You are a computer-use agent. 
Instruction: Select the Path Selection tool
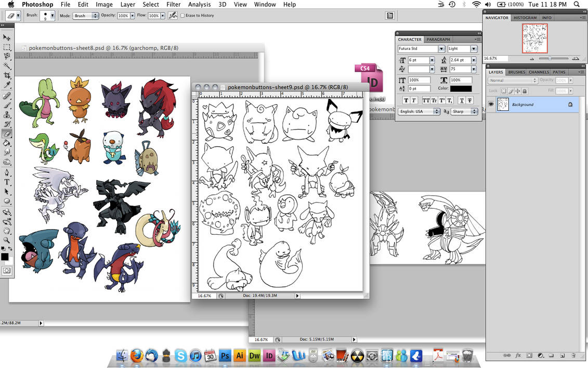tap(7, 192)
